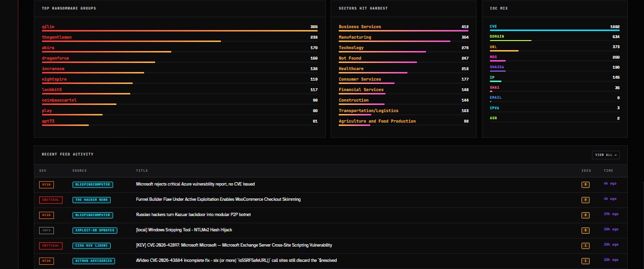
Task: Click the IOC count badge on the AVideo row
Action: point(585,261)
